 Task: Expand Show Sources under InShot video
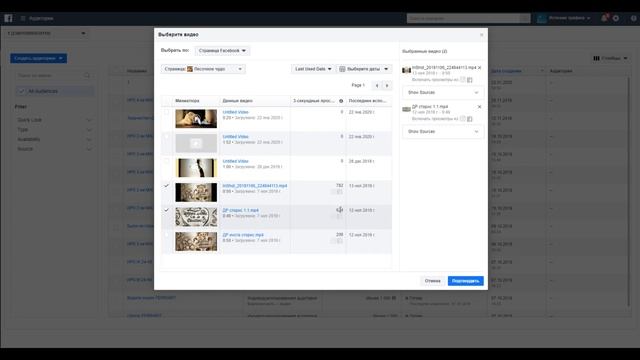(443, 93)
